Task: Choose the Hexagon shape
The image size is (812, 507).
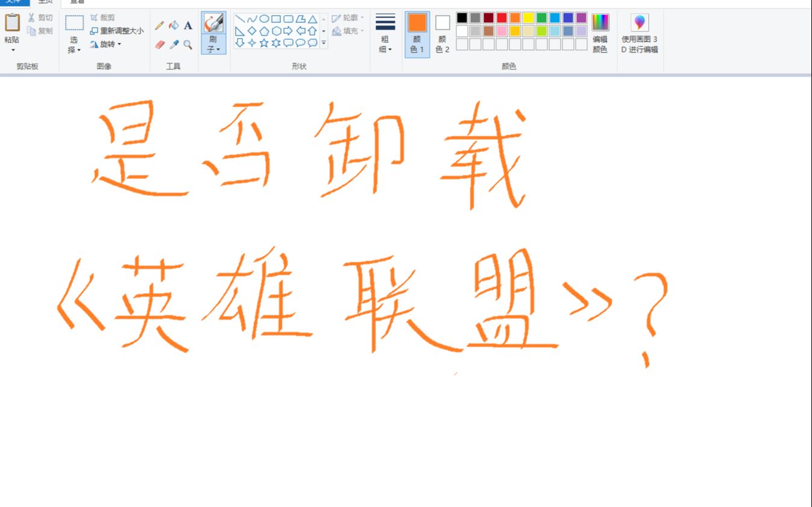Action: 276,31
